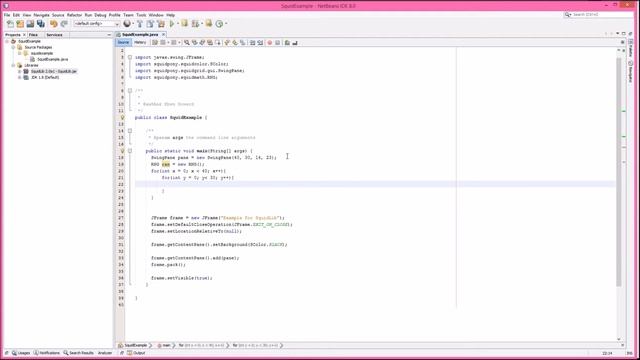Image resolution: width=640 pixels, height=360 pixels.
Task: Click the editor Find Selection magnifier icon
Action: click(x=187, y=42)
